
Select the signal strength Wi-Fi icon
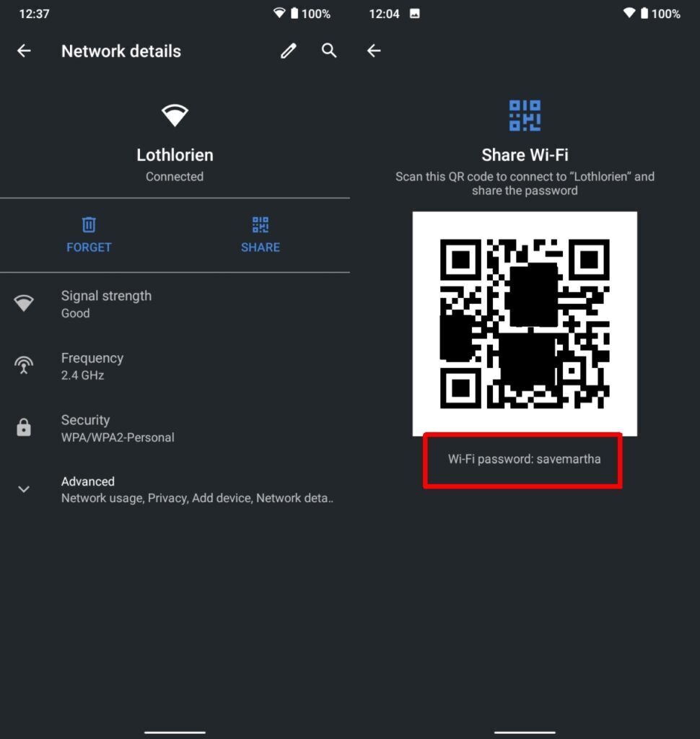(24, 303)
